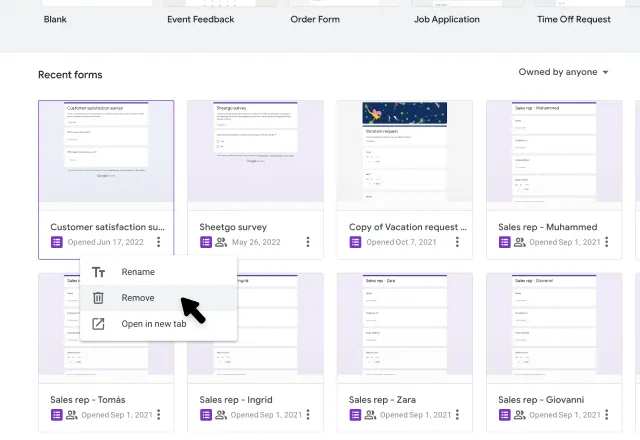Click Forms icon on Sales rep - Giovanni card
Screen dimensions: 640x440
tap(504, 415)
